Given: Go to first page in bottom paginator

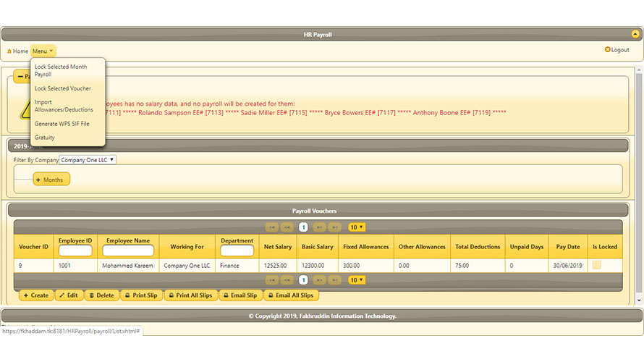Looking at the screenshot, I should (272, 279).
